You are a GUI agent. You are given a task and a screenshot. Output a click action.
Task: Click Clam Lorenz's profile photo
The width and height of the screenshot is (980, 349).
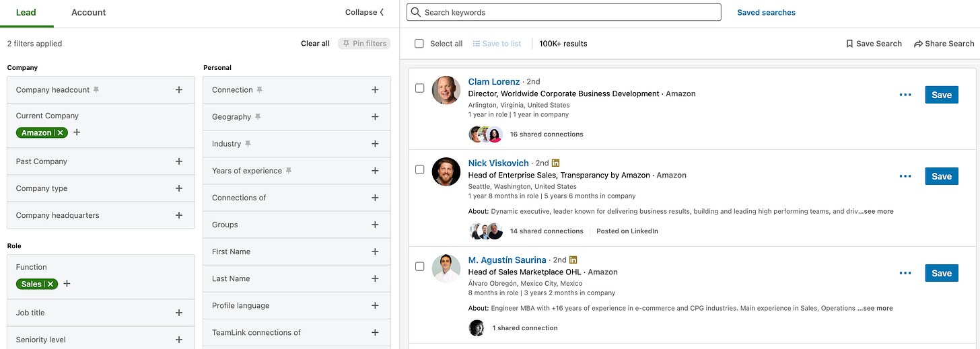[446, 90]
